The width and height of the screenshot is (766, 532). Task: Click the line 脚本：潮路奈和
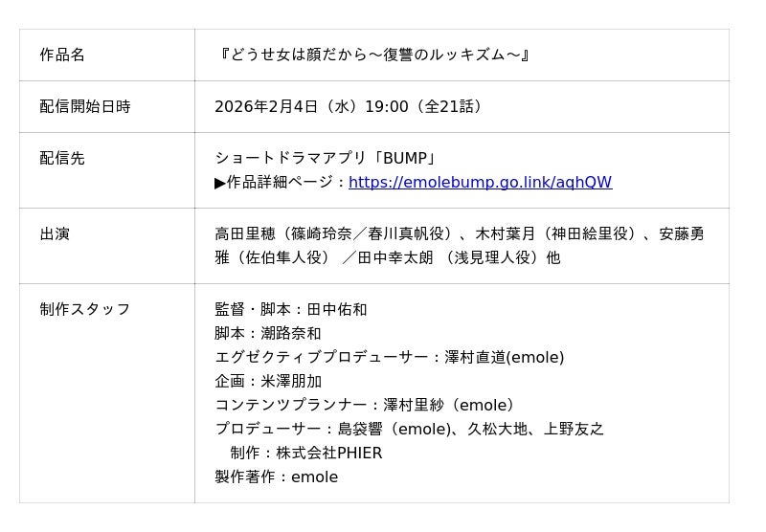[268, 333]
